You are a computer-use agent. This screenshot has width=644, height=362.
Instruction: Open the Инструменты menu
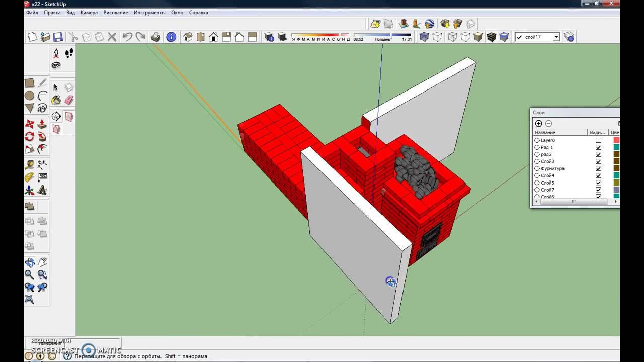(149, 12)
